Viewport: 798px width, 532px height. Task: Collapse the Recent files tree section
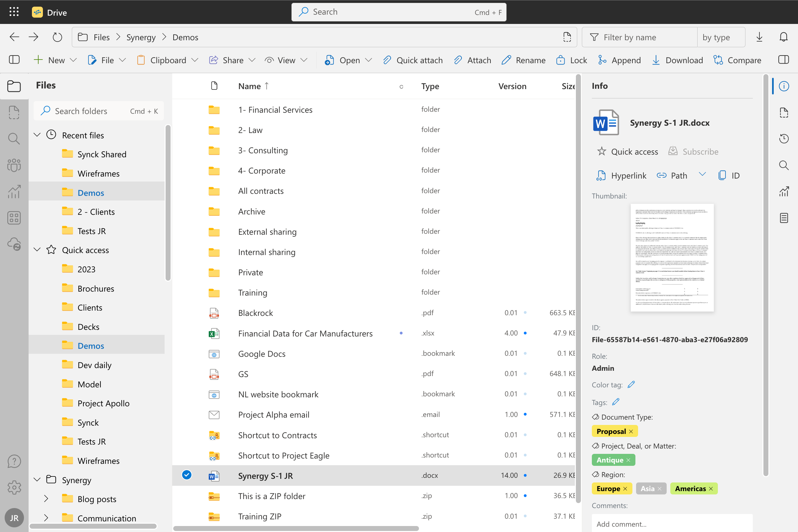37,135
